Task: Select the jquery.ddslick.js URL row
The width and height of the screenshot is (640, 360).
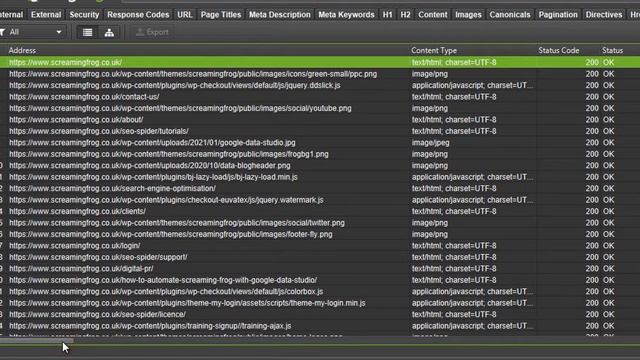Action: pyautogui.click(x=320, y=85)
